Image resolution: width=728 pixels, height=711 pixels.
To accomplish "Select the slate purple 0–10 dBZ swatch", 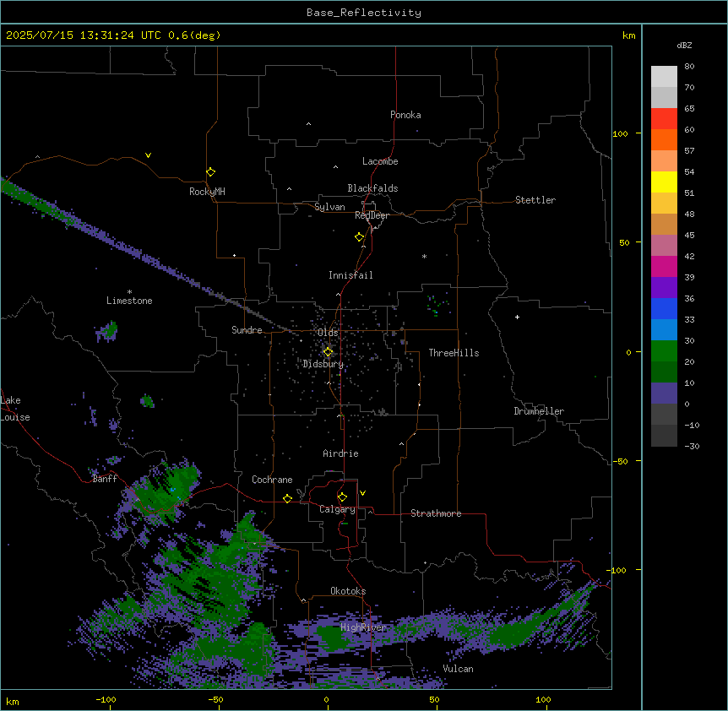I will (x=664, y=393).
